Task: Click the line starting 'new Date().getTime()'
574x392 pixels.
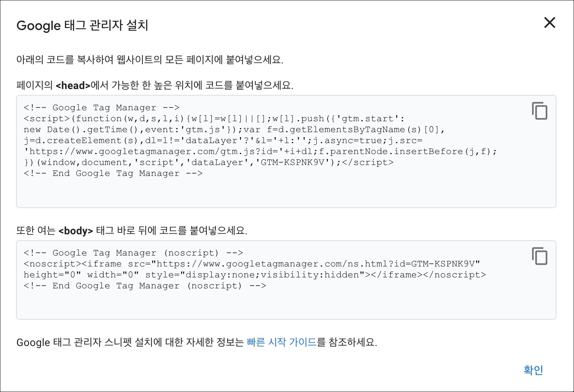Action: [x=234, y=130]
